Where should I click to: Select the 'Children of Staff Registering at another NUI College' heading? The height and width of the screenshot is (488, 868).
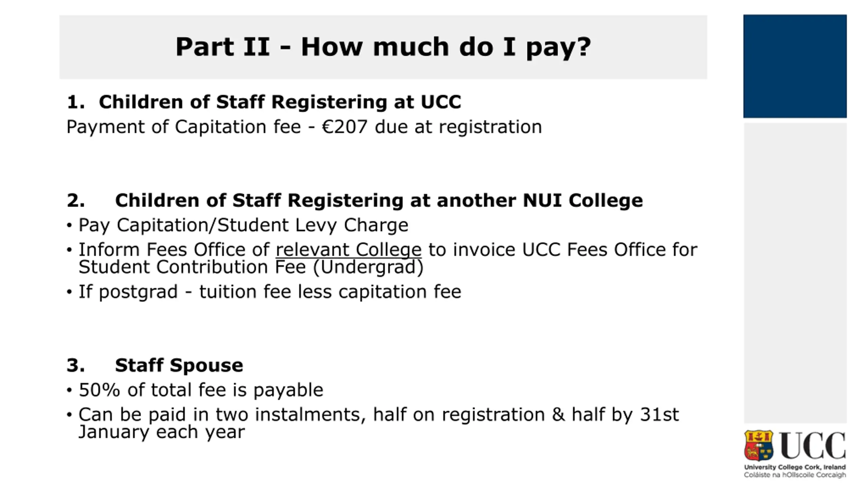coord(379,200)
